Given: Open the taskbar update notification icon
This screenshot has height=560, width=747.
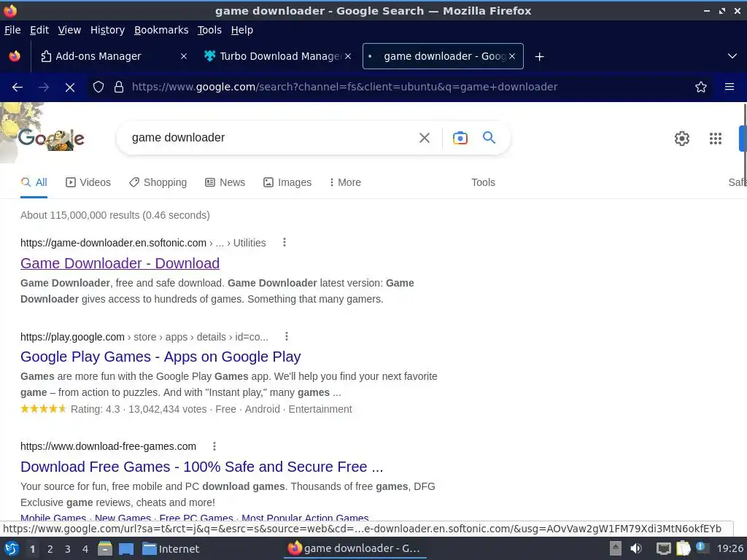Looking at the screenshot, I should (x=701, y=548).
